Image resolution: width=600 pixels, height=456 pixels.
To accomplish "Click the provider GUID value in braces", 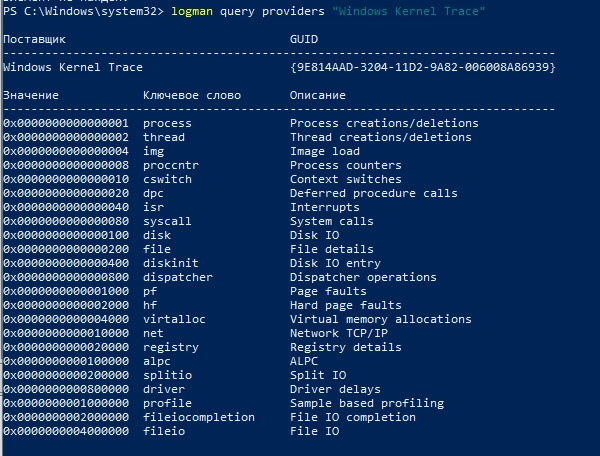I will (422, 67).
